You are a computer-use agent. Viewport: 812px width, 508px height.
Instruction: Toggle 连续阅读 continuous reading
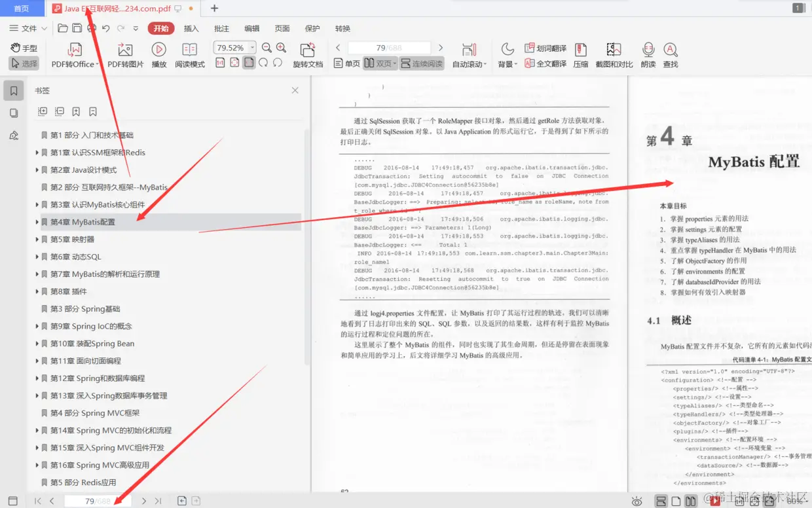coord(421,63)
